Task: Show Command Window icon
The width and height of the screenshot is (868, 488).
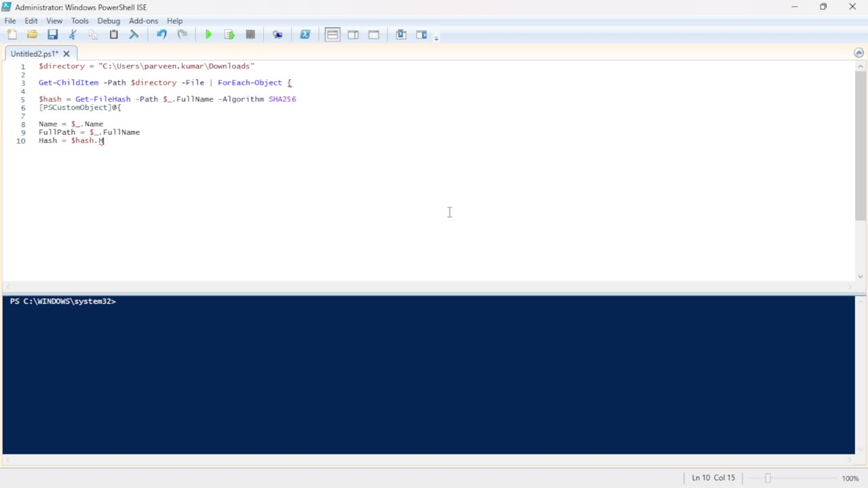Action: pyautogui.click(x=401, y=35)
